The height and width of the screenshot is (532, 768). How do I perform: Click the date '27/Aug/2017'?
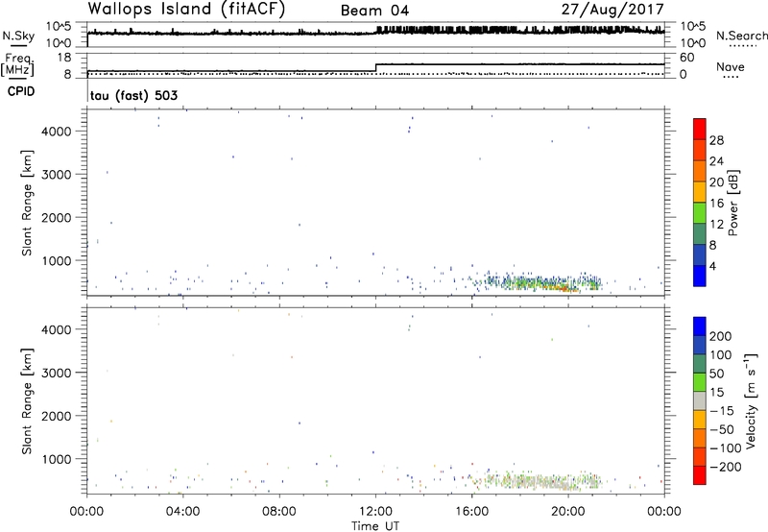pos(612,10)
